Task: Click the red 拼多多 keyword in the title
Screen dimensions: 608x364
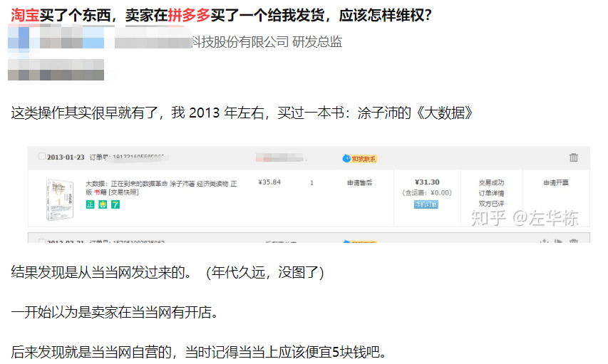Action: click(x=189, y=15)
